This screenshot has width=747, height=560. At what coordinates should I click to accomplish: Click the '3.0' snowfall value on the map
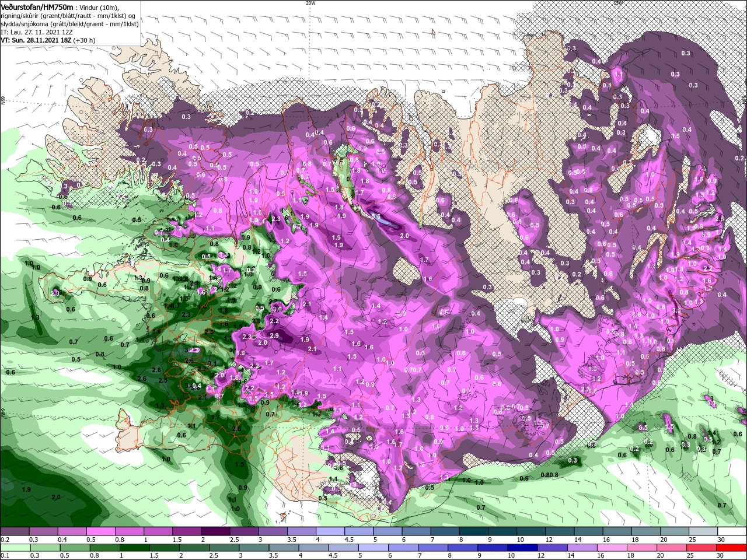click(277, 309)
